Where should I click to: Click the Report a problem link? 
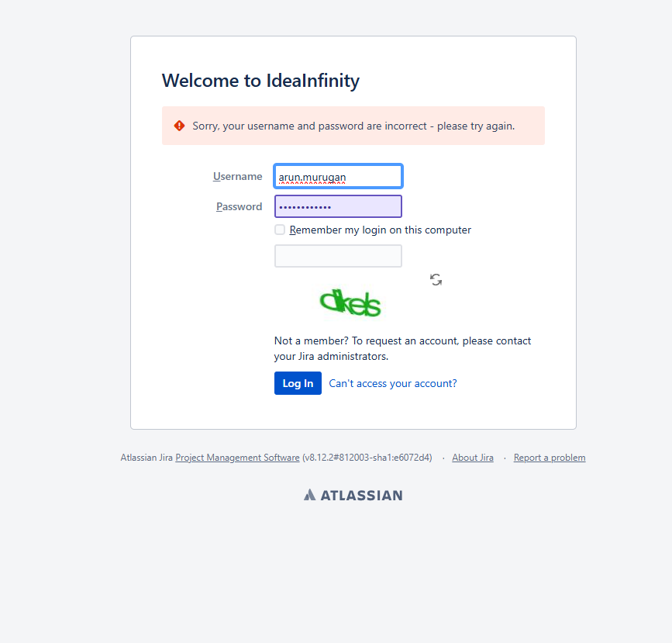(x=550, y=458)
